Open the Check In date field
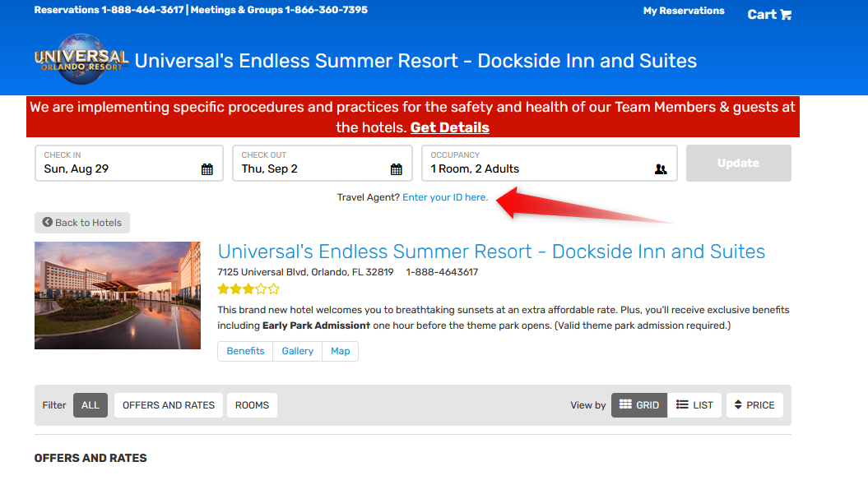 129,164
